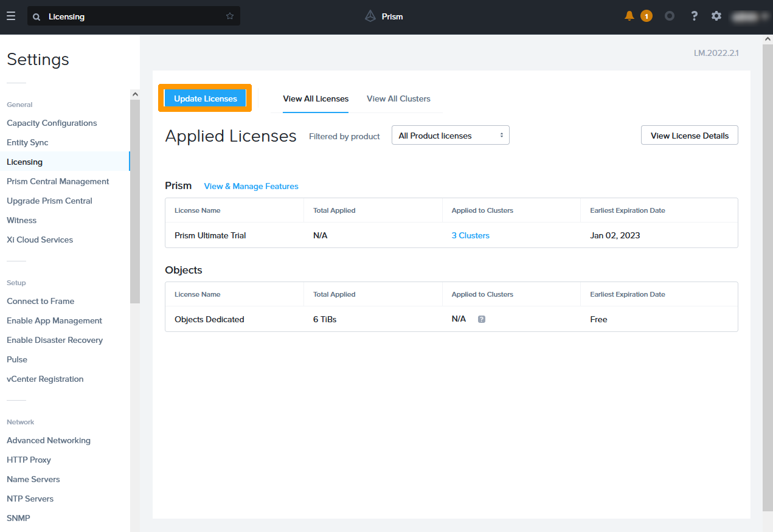Select Pulse in the Settings sidebar

[x=16, y=359]
